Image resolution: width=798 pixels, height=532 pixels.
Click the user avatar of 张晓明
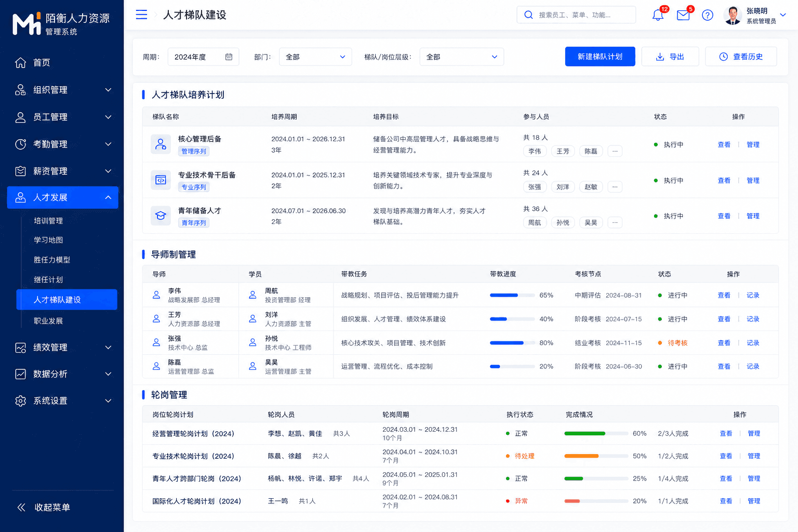point(733,15)
